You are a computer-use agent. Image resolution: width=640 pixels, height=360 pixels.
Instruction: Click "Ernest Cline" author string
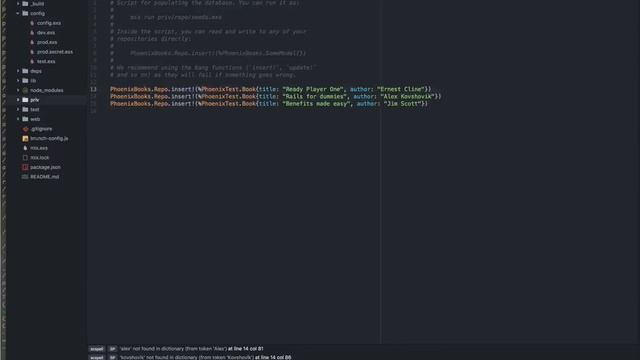401,89
